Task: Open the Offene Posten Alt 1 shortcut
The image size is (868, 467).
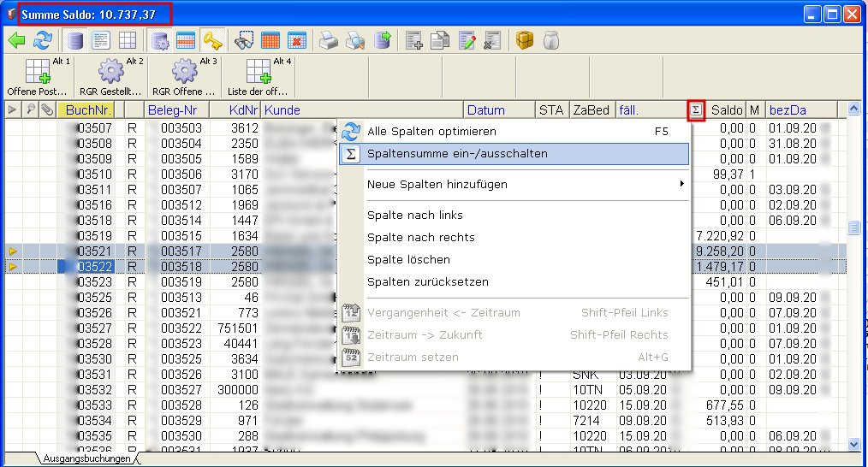Action: click(39, 76)
